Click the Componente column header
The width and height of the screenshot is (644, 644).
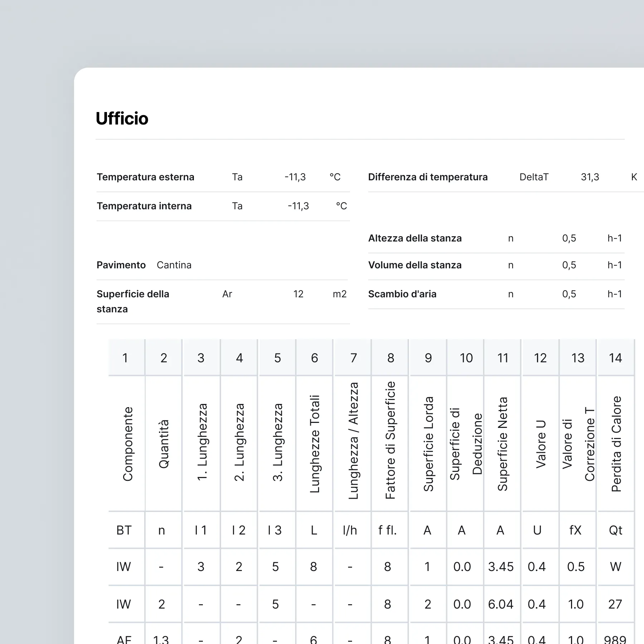(128, 444)
